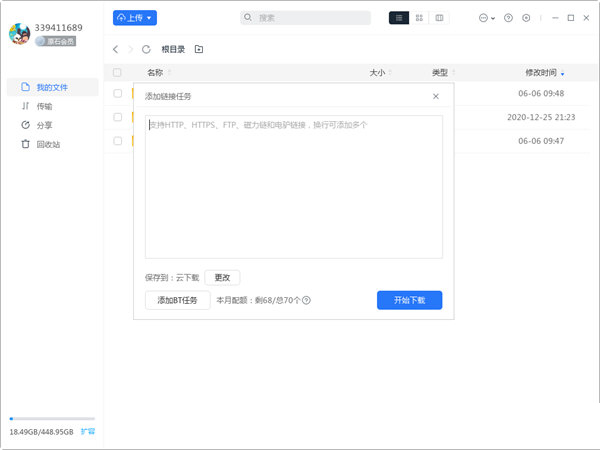The height and width of the screenshot is (450, 600).
Task: Click the Start download button
Action: click(x=409, y=300)
